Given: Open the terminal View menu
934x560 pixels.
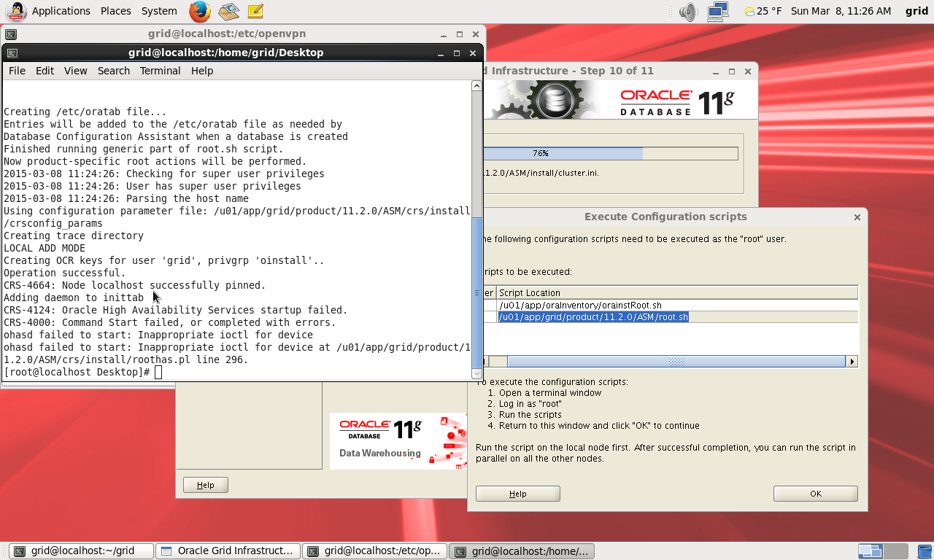Looking at the screenshot, I should pos(75,71).
